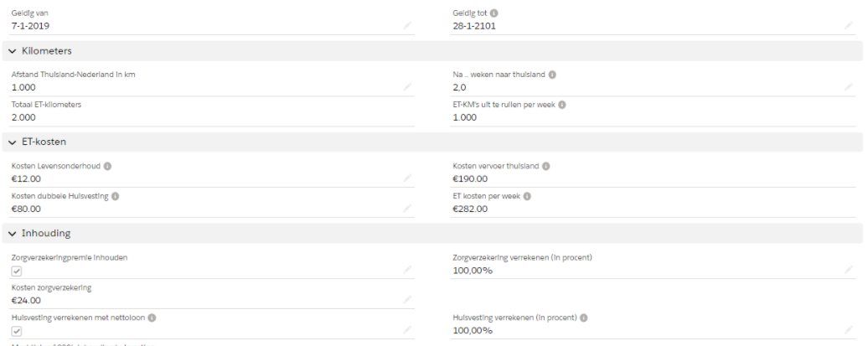868x346 pixels.
Task: Show info for Huisvesting verrekenen (in procent)
Action: tap(584, 318)
